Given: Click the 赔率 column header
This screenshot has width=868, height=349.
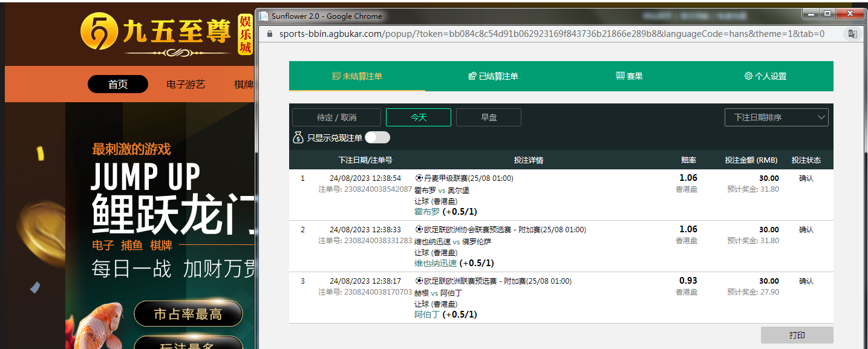Looking at the screenshot, I should pyautogui.click(x=688, y=160).
